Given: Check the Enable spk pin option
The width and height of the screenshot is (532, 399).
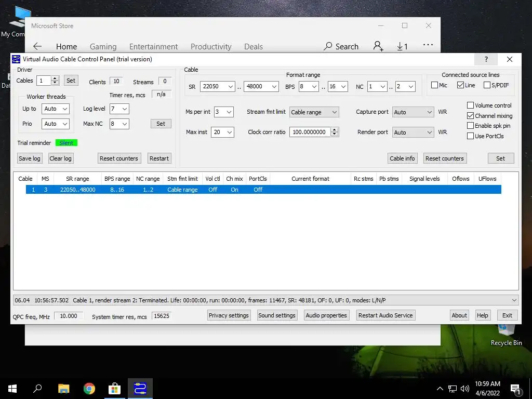Looking at the screenshot, I should [470, 126].
